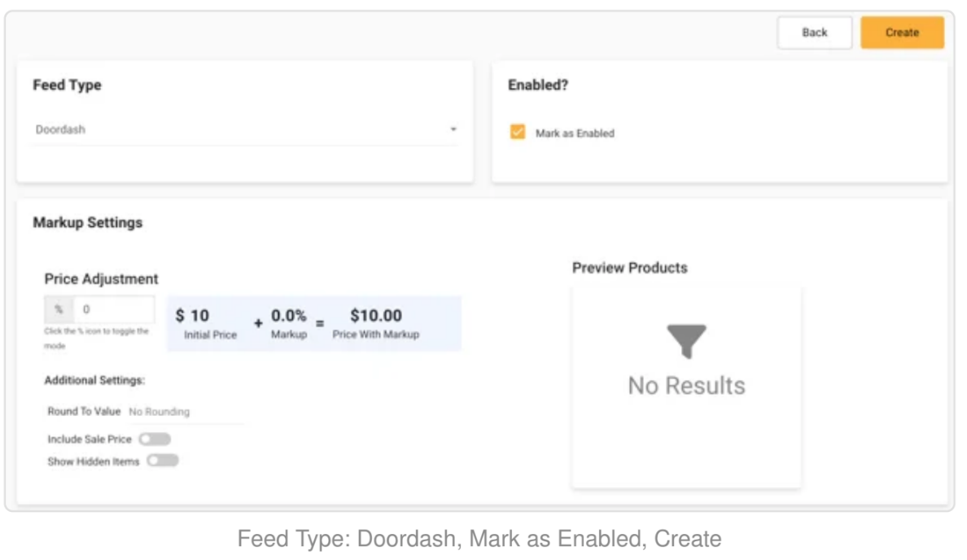
Task: Click the Preview Products heading
Action: 630,268
